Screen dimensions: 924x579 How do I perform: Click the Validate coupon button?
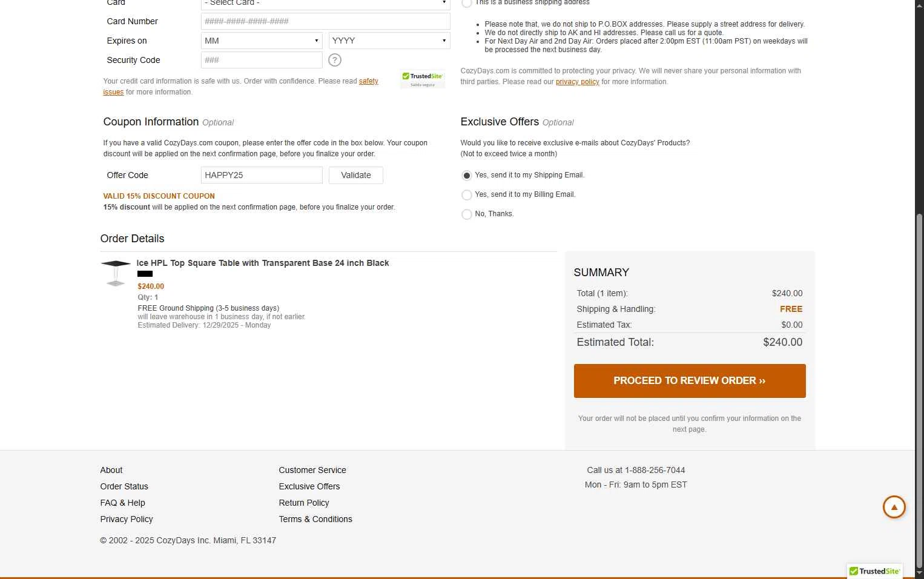click(356, 175)
